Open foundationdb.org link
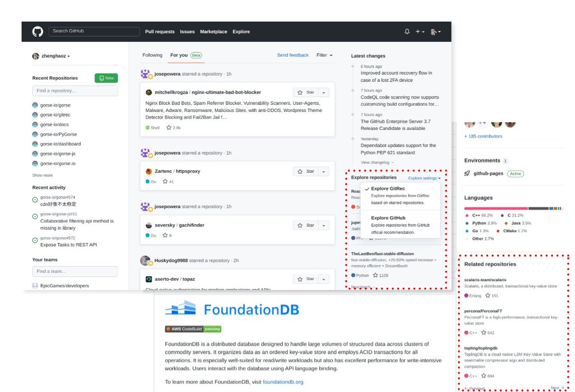Viewport: 575px width, 392px height. point(283,382)
